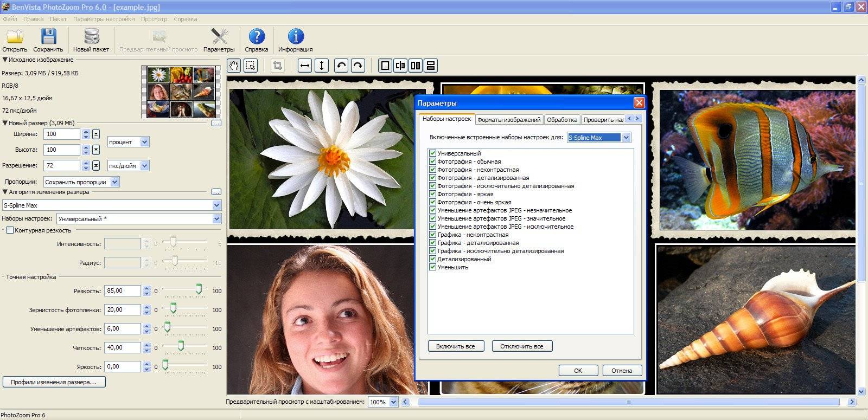Open the Правка menu

(x=33, y=19)
